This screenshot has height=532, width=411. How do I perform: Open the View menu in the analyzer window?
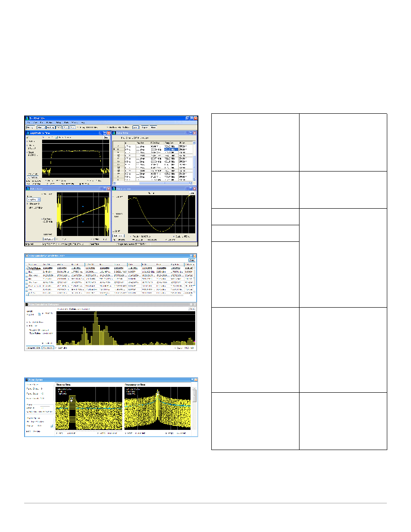[35, 123]
